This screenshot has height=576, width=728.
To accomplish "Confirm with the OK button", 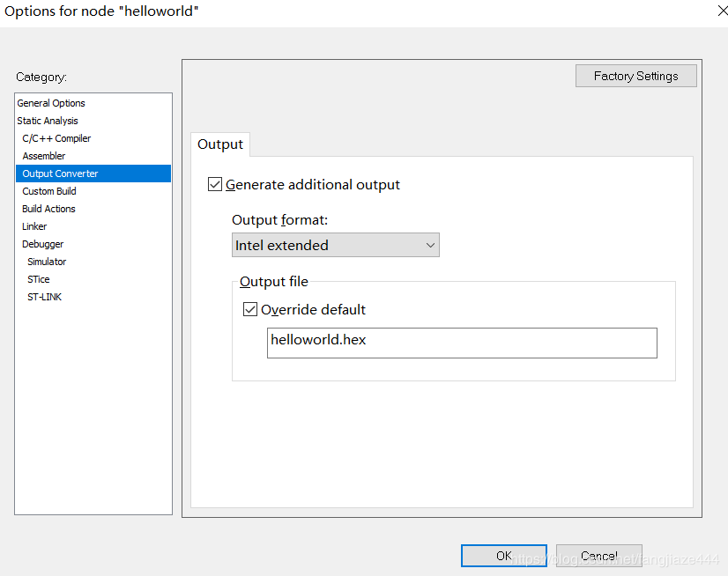I will click(503, 556).
